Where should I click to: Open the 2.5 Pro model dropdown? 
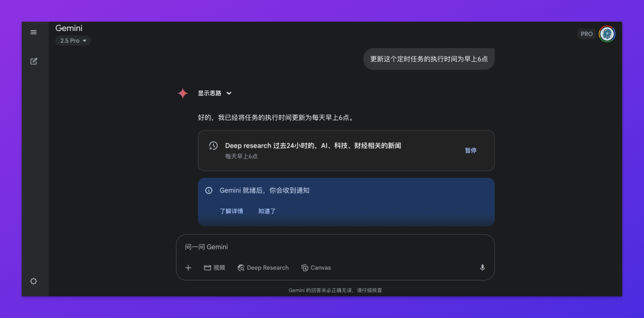73,40
